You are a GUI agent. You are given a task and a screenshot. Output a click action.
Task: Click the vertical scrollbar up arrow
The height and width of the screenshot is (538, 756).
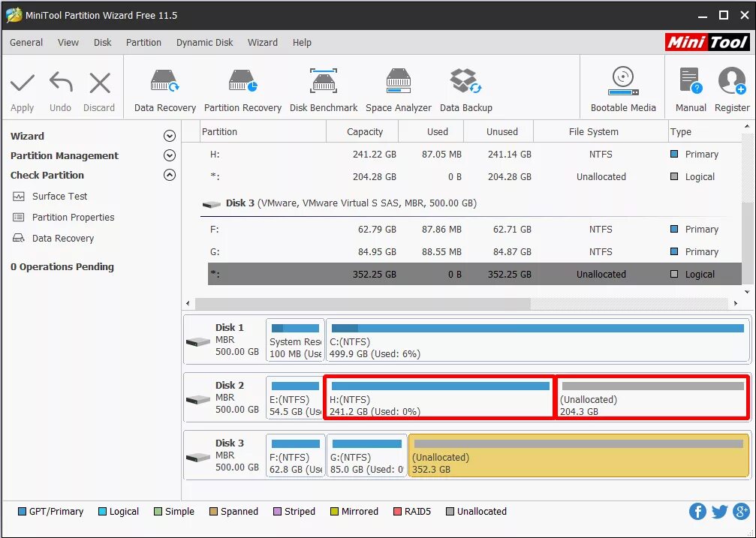747,126
